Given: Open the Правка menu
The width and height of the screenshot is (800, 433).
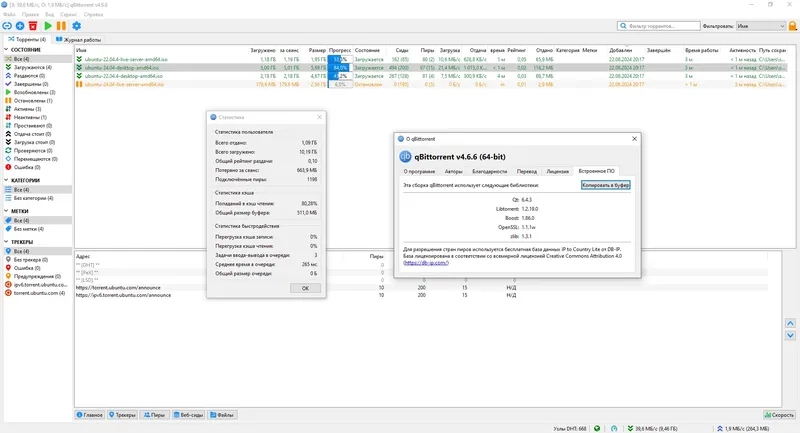Looking at the screenshot, I should tap(31, 15).
